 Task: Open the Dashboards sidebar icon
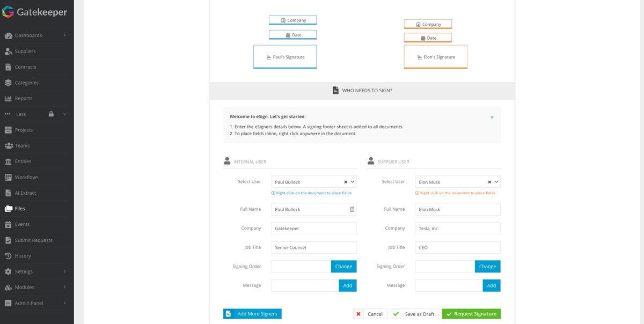[8, 35]
